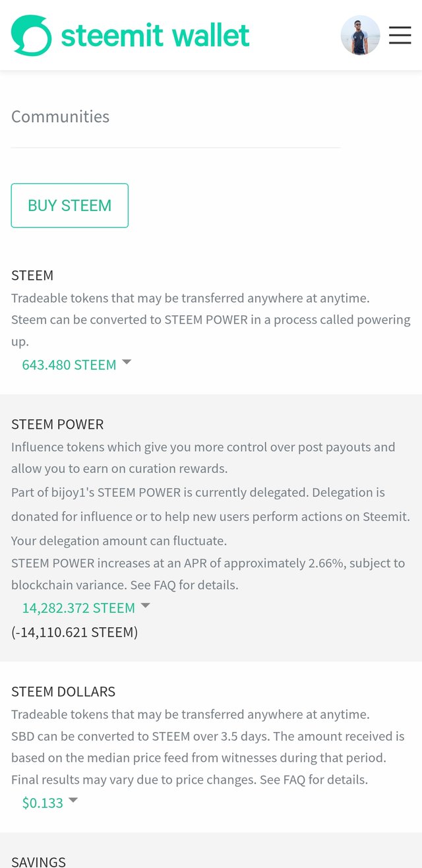Open the 643.480 STEEM balance menu

pyautogui.click(x=69, y=365)
